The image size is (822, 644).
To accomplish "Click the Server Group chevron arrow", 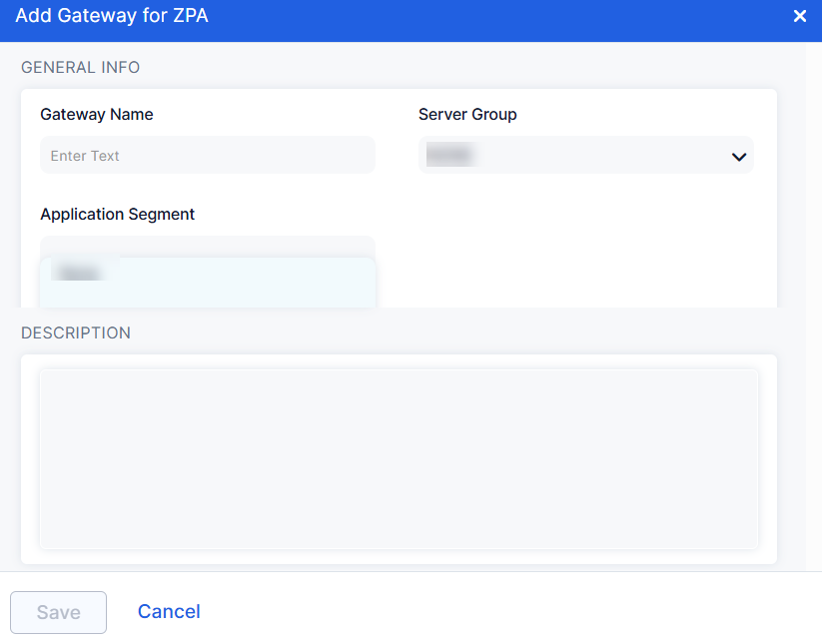I will coord(739,157).
